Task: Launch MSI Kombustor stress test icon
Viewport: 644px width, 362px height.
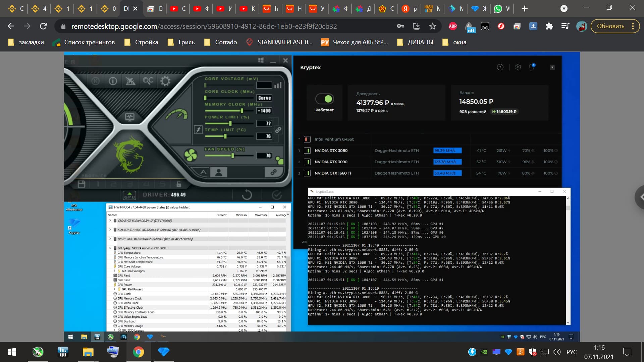Action: [x=95, y=81]
